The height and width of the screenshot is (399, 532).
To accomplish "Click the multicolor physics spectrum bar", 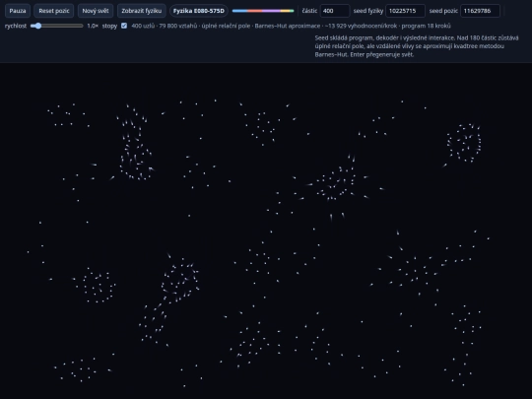I will pyautogui.click(x=263, y=11).
